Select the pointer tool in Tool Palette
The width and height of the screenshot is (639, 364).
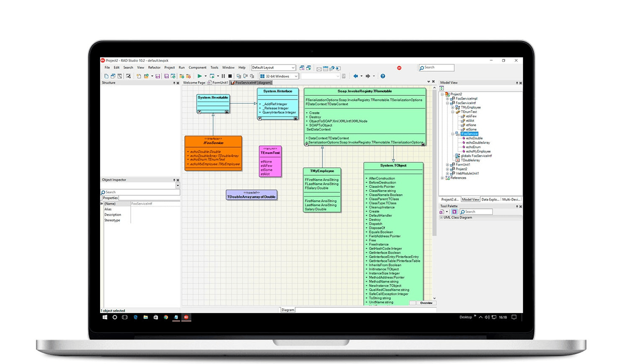tap(454, 212)
